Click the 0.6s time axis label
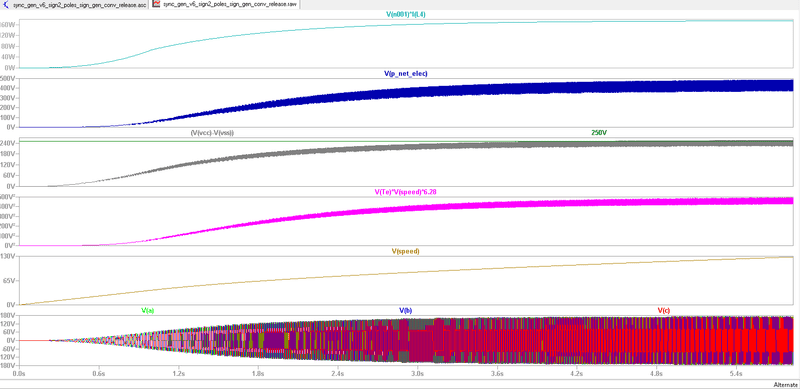The width and height of the screenshot is (800, 389). click(98, 374)
